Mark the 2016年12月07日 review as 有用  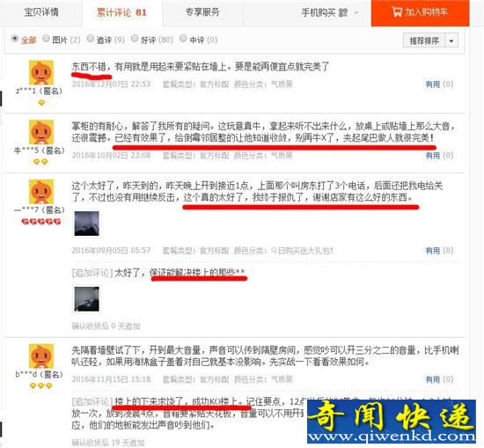[x=439, y=84]
